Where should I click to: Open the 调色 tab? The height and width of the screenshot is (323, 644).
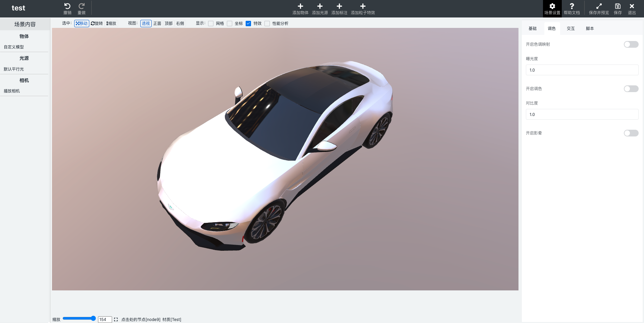click(552, 29)
